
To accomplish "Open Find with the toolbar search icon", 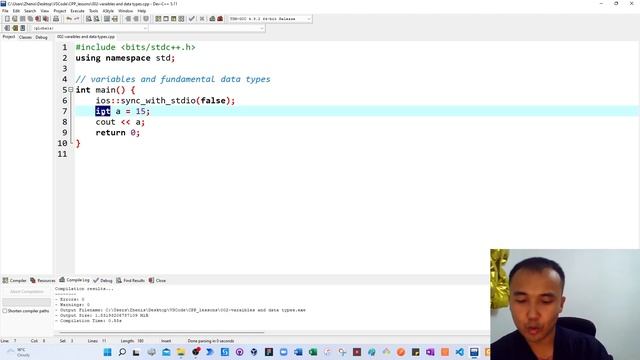I will click(x=89, y=19).
